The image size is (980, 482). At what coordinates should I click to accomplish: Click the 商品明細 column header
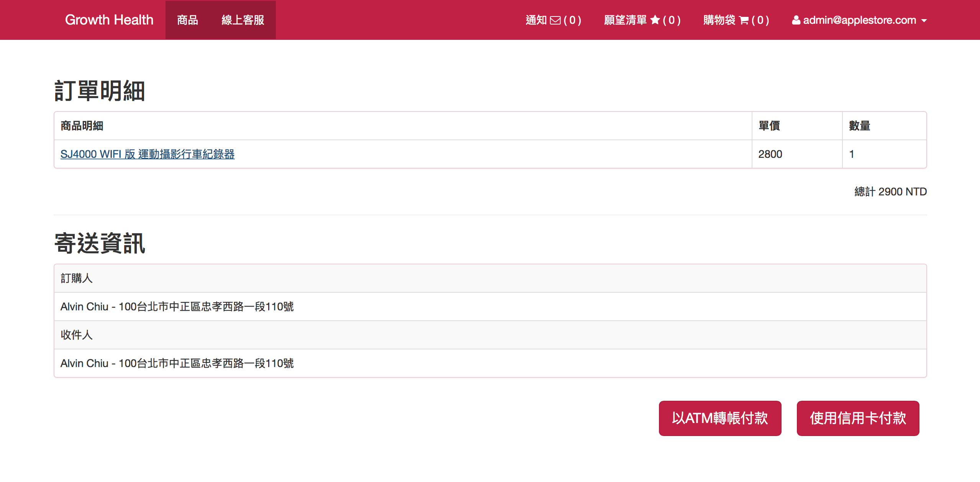coord(82,126)
